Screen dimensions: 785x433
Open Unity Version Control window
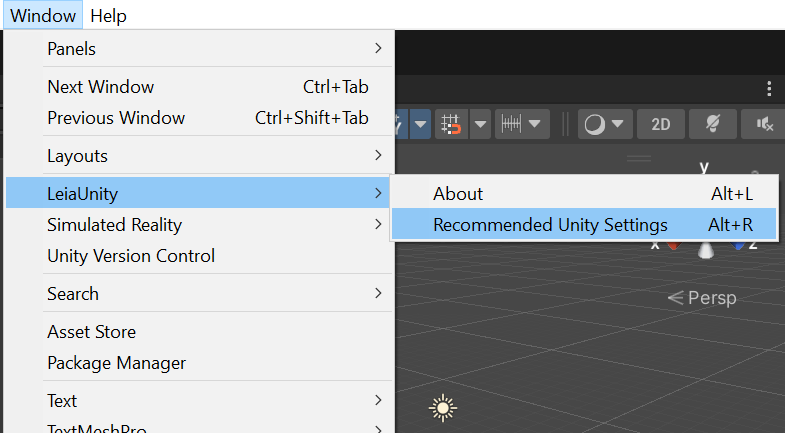(199, 256)
